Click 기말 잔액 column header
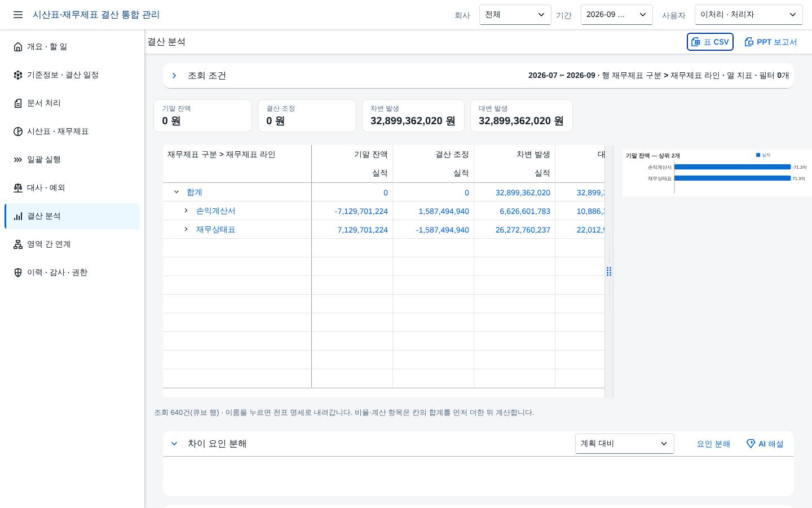Viewport: 812px width, 508px height. coord(370,154)
